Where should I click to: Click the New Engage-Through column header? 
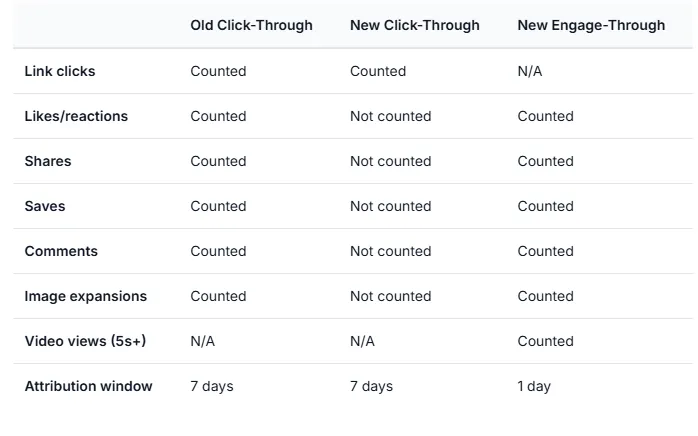[x=590, y=25]
